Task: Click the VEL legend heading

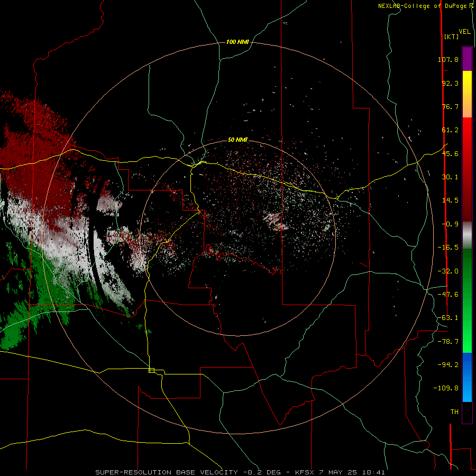Action: pyautogui.click(x=464, y=32)
